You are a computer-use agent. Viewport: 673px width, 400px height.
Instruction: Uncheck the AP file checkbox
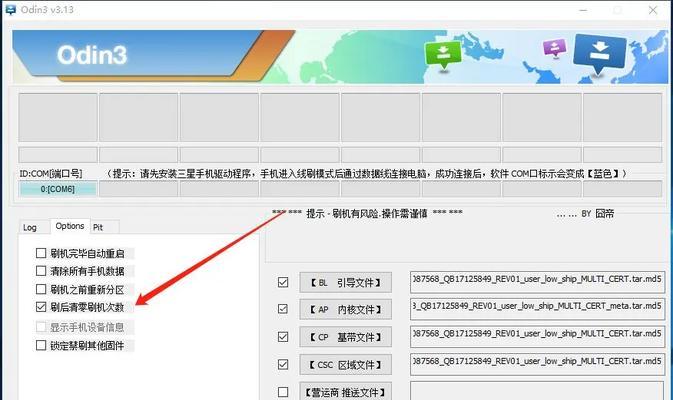283,309
